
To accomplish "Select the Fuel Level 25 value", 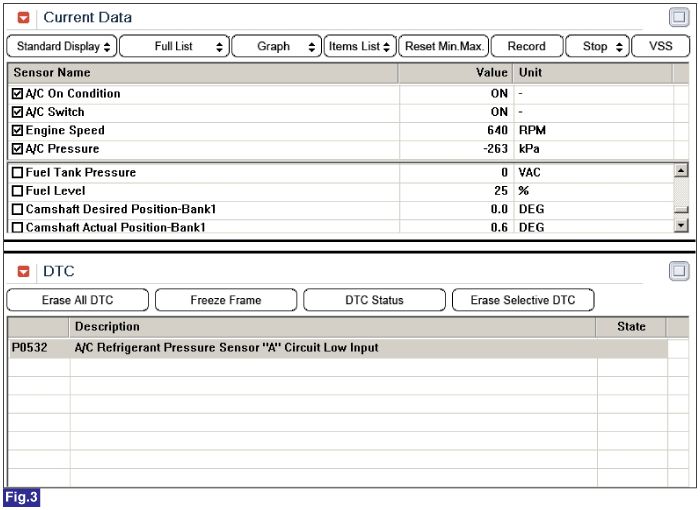I will click(x=501, y=191).
